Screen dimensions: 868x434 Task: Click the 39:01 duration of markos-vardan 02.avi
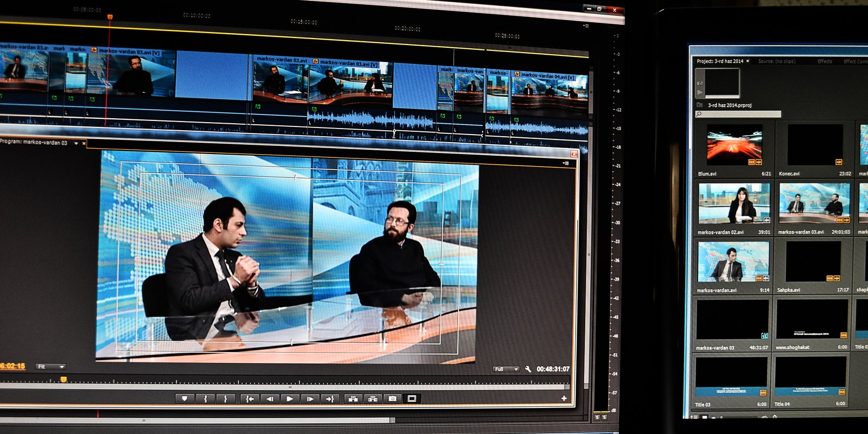[x=764, y=232]
